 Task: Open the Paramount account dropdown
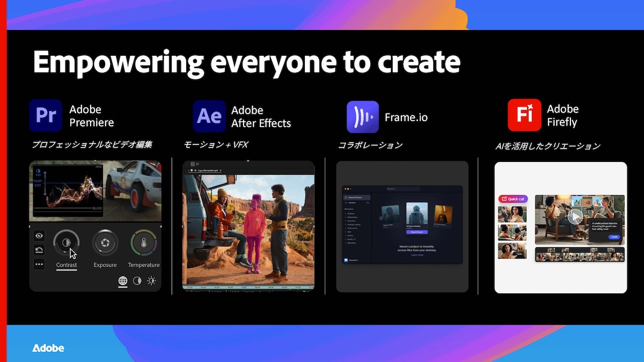click(x=353, y=260)
